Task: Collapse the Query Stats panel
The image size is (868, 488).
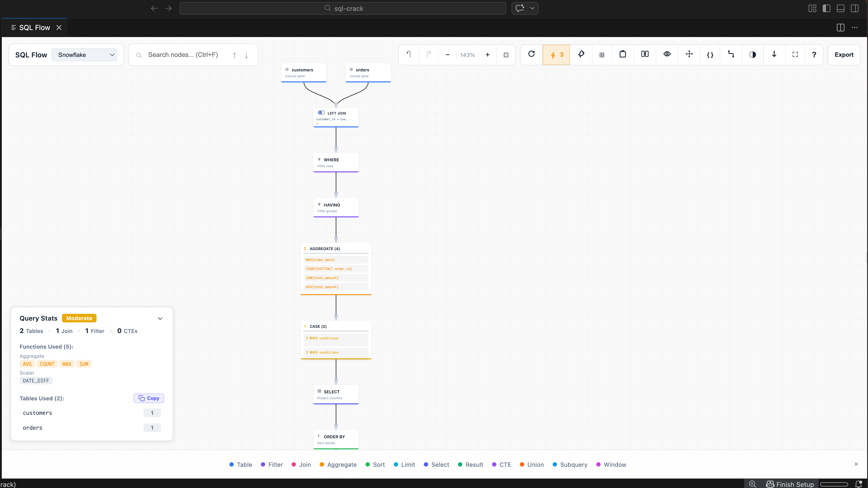Action: pyautogui.click(x=160, y=318)
